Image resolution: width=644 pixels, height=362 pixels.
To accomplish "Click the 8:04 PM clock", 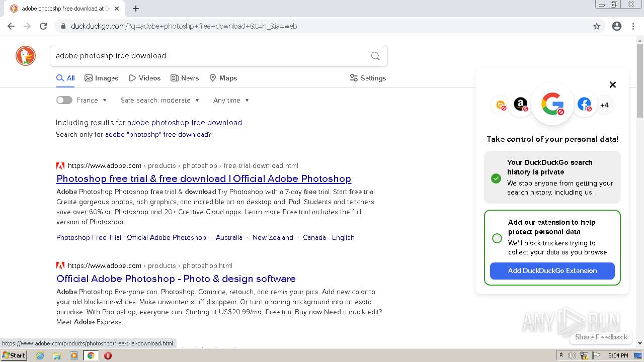I will (x=618, y=355).
